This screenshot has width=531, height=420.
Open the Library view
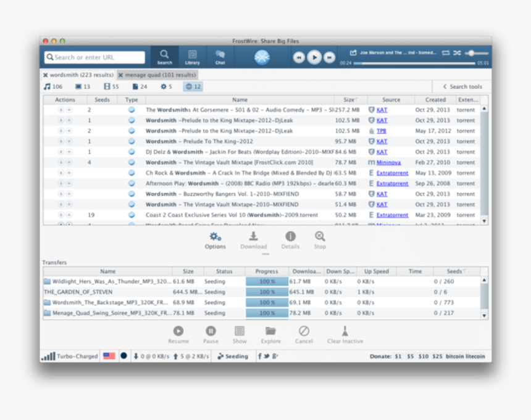[x=192, y=57]
